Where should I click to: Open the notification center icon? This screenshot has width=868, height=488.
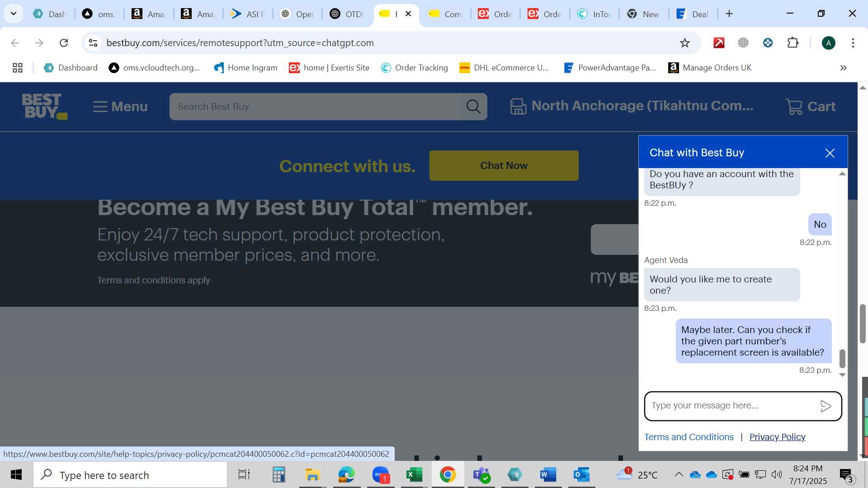click(x=846, y=475)
